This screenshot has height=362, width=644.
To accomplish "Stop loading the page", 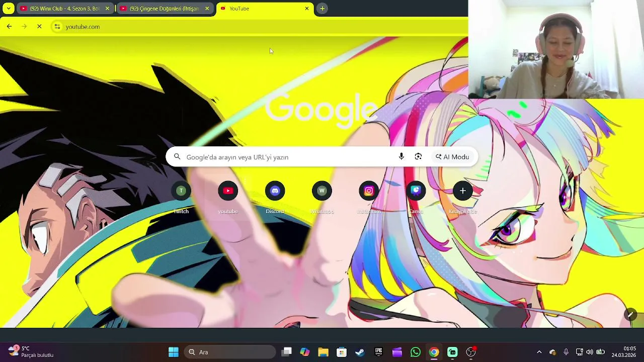I will click(x=39, y=27).
